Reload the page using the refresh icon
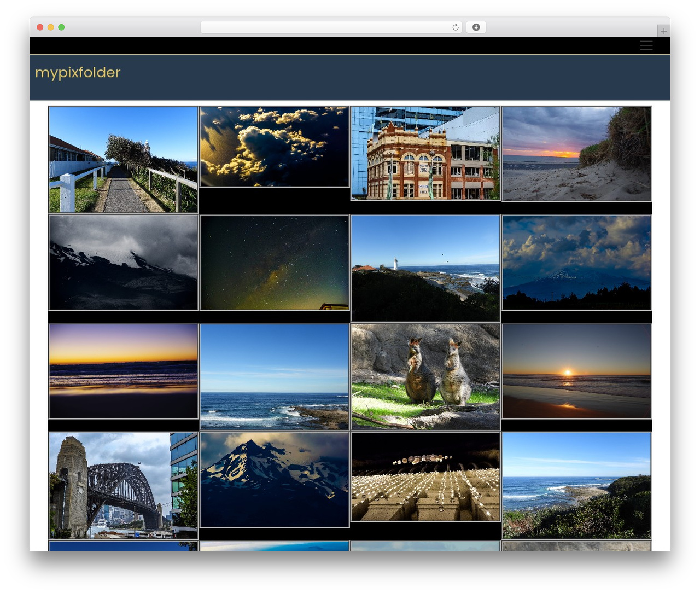The image size is (700, 593). pos(456,27)
